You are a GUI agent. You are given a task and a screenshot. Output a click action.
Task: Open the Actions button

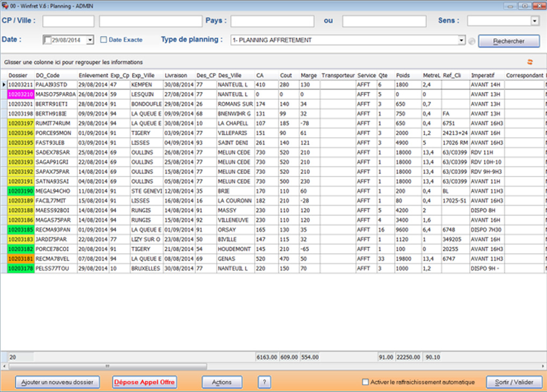pos(222,382)
